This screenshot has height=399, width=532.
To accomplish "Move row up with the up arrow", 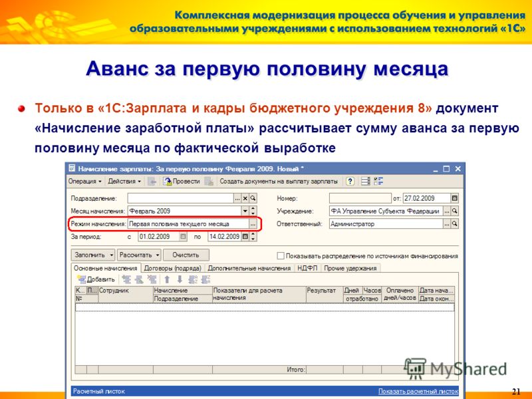I will (167, 279).
